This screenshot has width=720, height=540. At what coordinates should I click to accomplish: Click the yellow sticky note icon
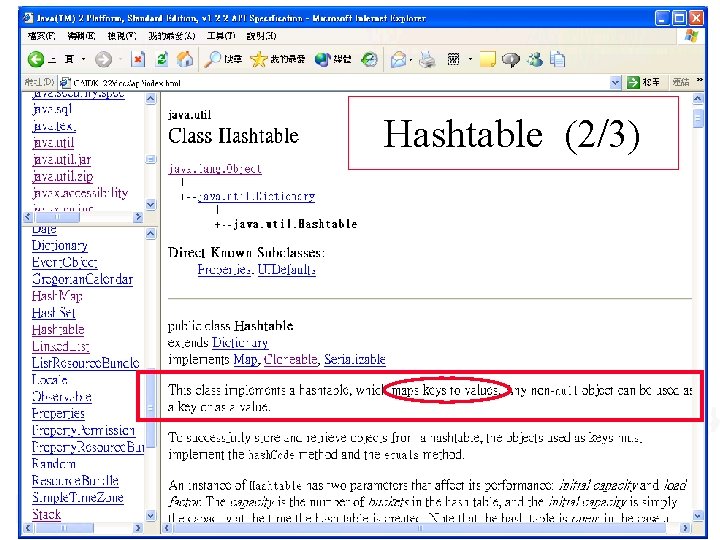point(487,59)
